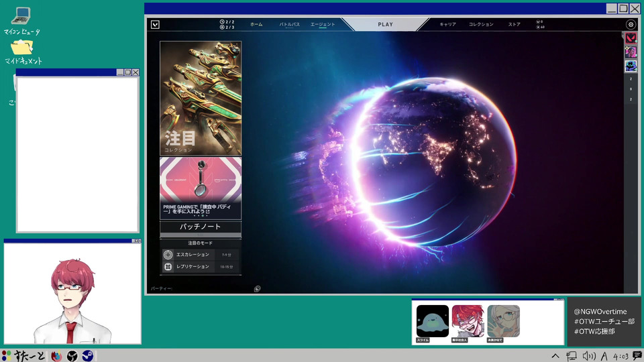Click the gray-haired glasses character avatar thumbnail
Image resolution: width=644 pixels, height=362 pixels.
(503, 321)
